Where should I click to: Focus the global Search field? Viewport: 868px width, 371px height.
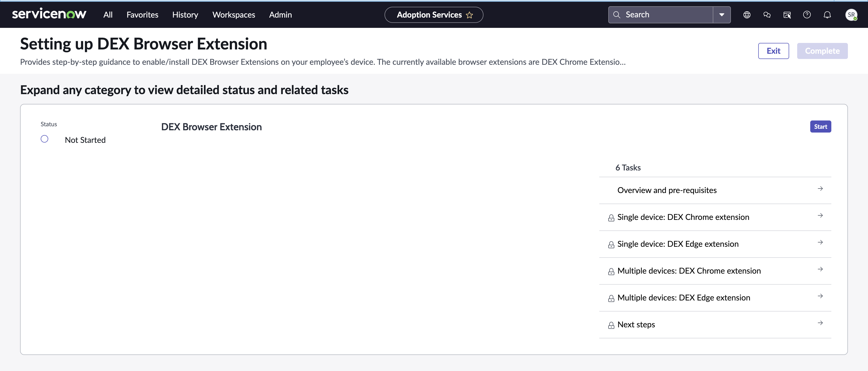[x=661, y=15]
